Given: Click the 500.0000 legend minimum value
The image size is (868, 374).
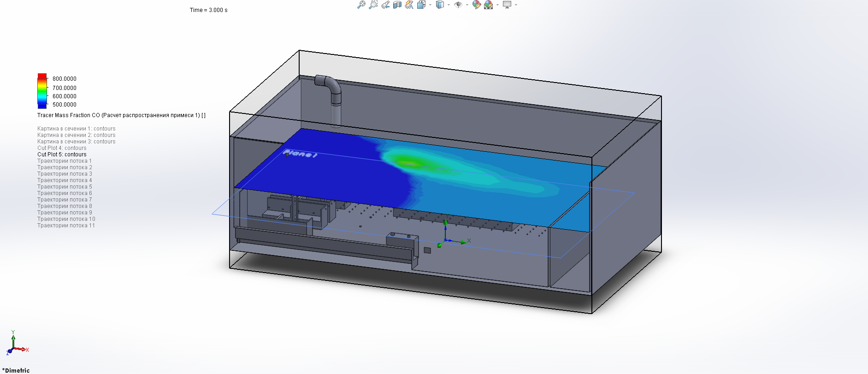Looking at the screenshot, I should (x=65, y=105).
